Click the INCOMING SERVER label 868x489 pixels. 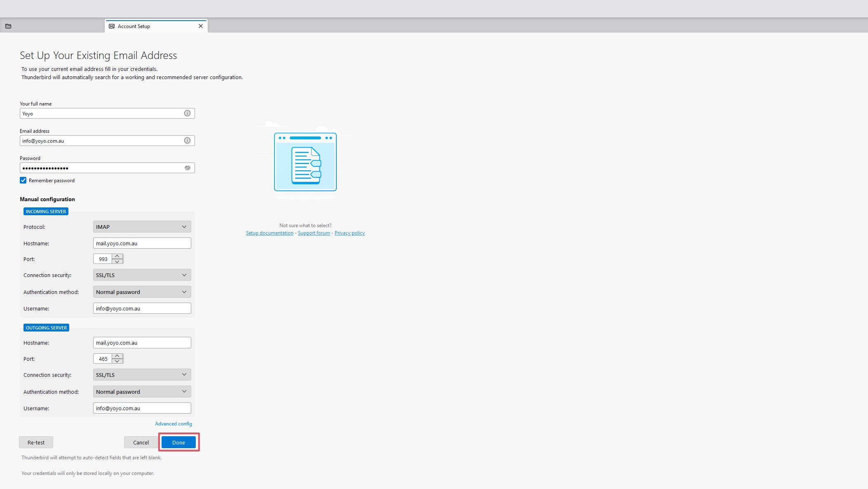point(46,212)
